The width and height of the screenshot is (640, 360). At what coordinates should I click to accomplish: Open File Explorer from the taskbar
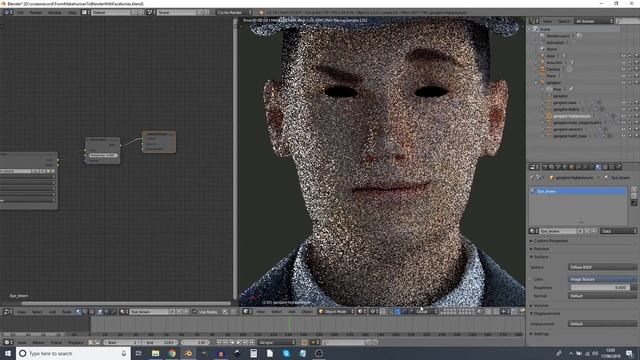[x=156, y=353]
